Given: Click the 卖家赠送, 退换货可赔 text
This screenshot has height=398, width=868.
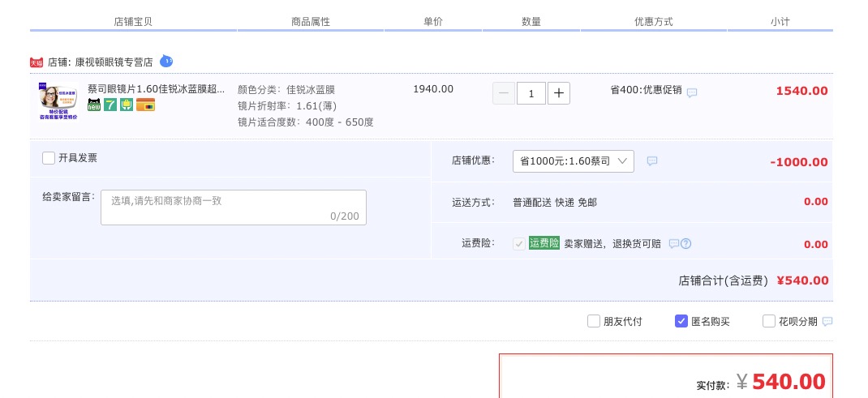Looking at the screenshot, I should pos(612,244).
